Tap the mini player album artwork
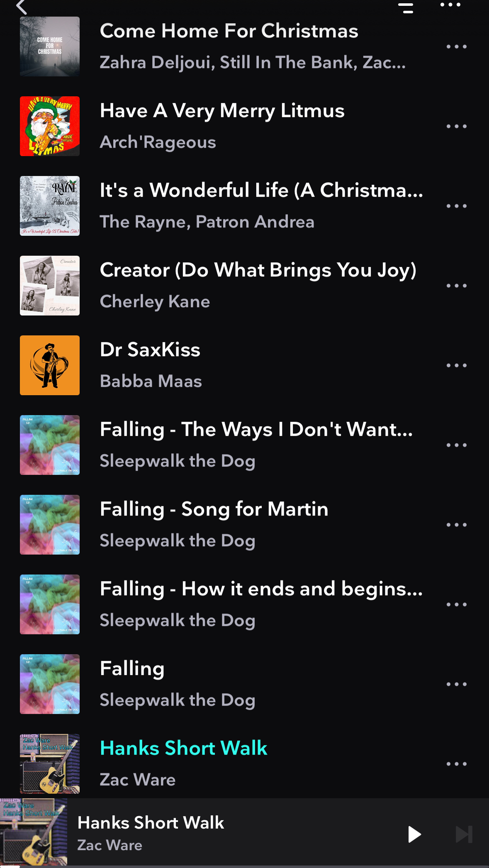The height and width of the screenshot is (868, 489). coord(34,832)
